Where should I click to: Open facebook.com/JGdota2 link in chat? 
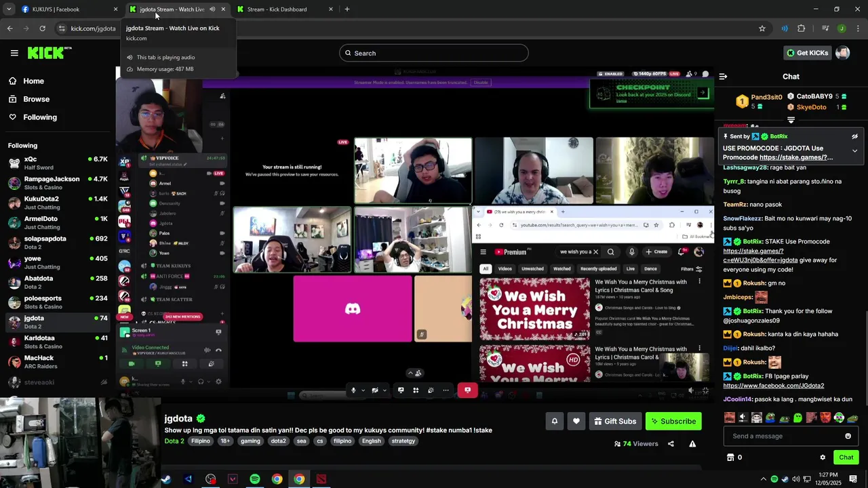pyautogui.click(x=773, y=386)
